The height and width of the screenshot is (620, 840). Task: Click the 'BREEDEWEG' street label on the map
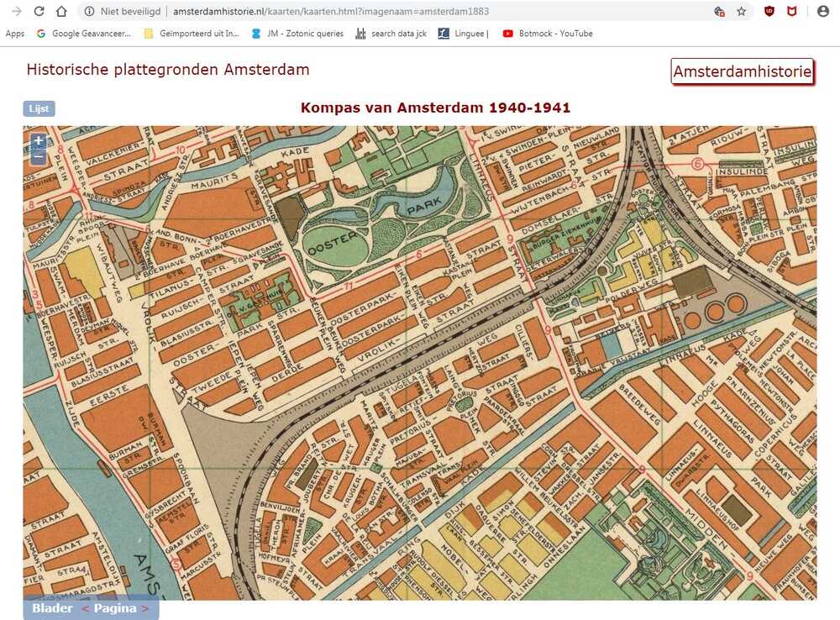pos(639,404)
